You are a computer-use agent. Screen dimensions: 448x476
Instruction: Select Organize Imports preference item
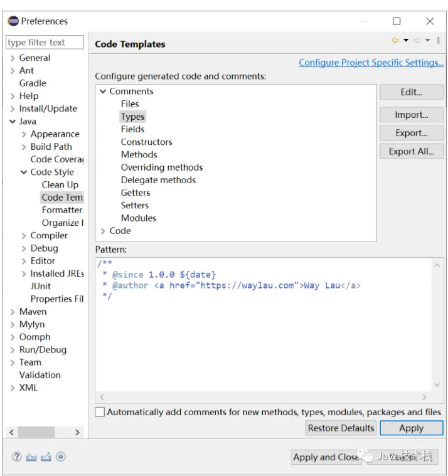pyautogui.click(x=63, y=223)
